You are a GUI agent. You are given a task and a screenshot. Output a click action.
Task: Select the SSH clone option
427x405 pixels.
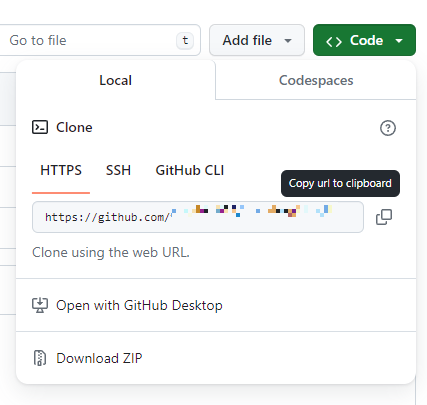click(118, 171)
